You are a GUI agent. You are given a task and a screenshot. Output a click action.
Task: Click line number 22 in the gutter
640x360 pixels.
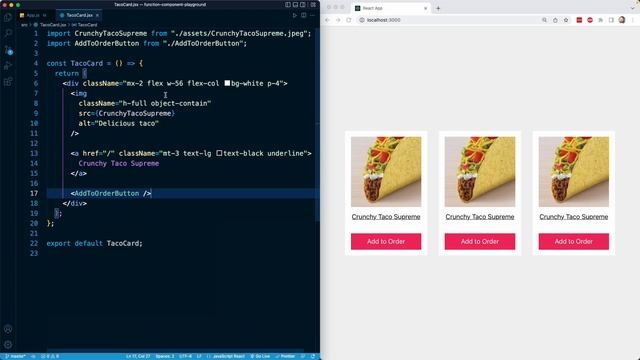point(34,243)
